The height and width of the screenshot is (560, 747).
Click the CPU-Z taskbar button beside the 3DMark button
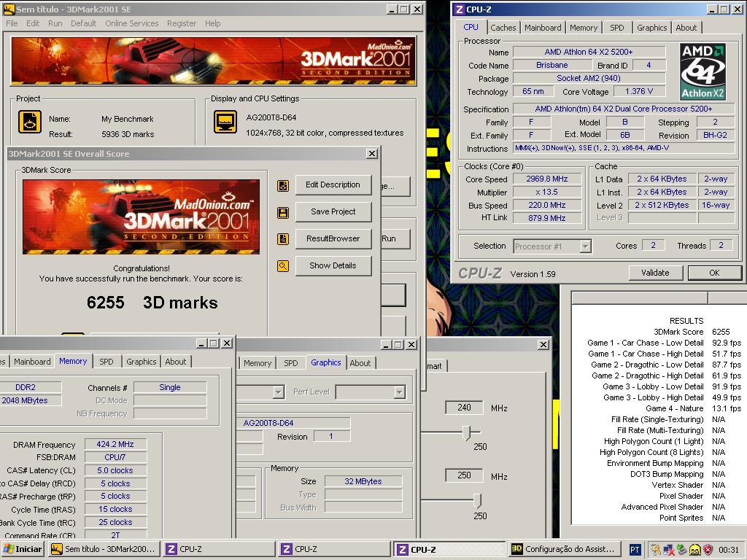pos(219,549)
